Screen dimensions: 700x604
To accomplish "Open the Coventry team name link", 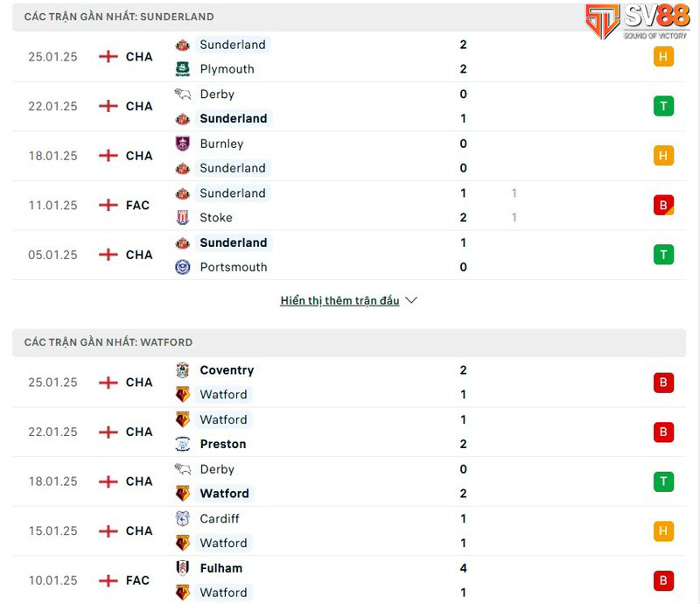I will coord(227,370).
